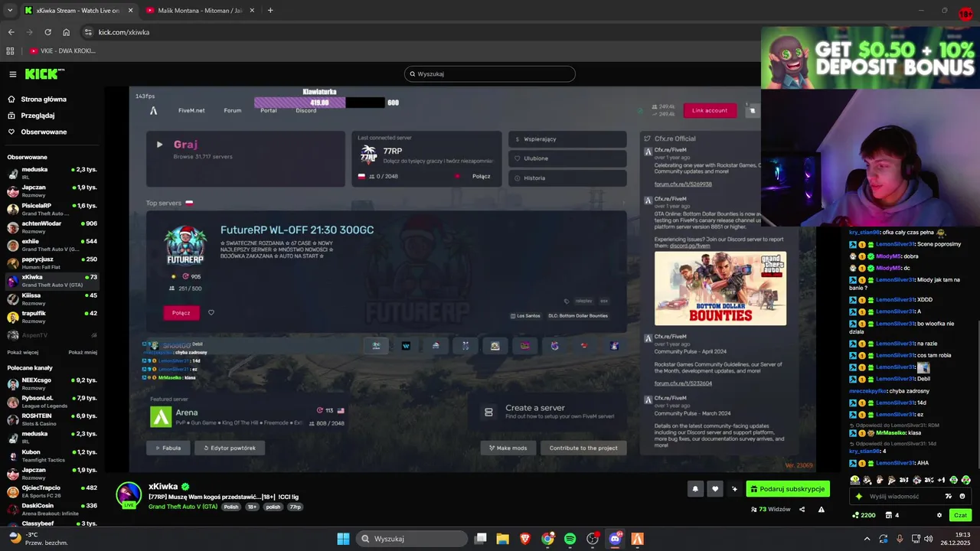Open emoji picker in chat input
Image resolution: width=980 pixels, height=551 pixels.
click(x=962, y=496)
